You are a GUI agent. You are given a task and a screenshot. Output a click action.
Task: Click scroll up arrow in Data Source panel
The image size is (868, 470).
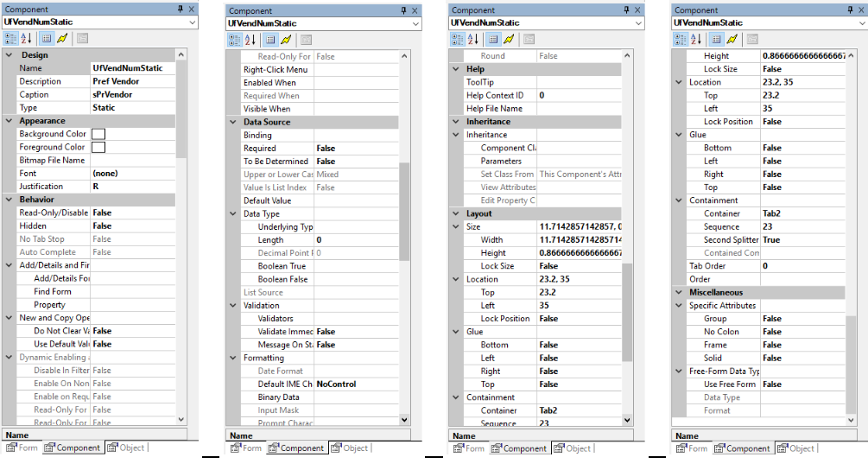404,56
